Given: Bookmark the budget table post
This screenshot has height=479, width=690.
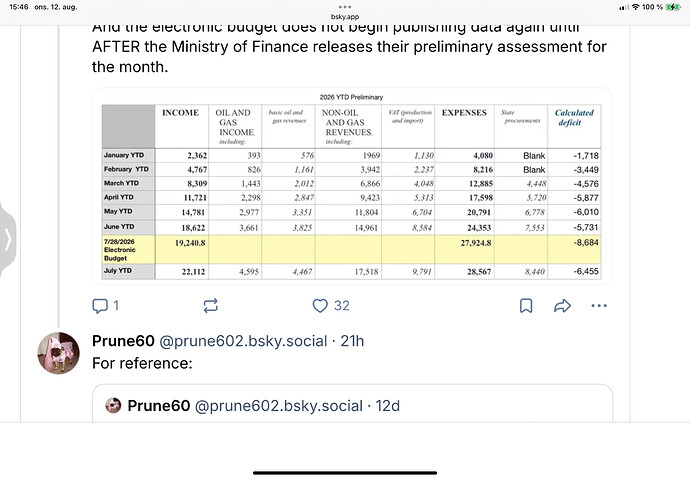Looking at the screenshot, I should (x=526, y=306).
